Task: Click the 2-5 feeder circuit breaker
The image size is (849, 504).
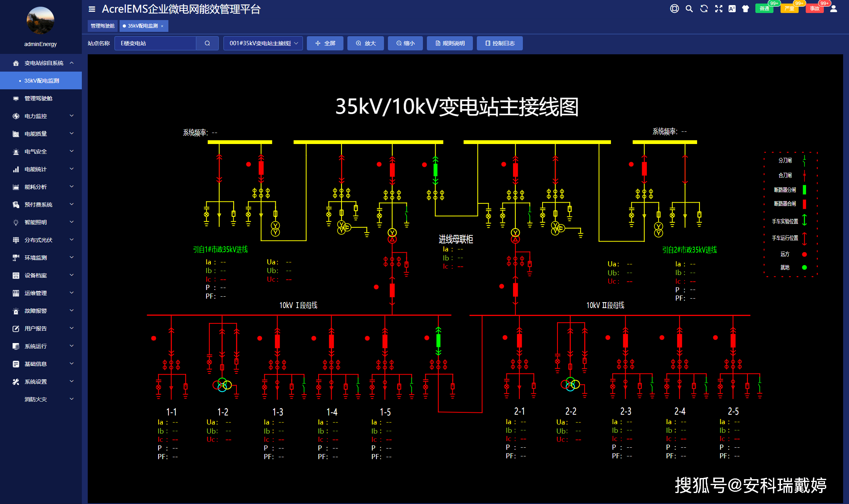Action: (x=733, y=340)
